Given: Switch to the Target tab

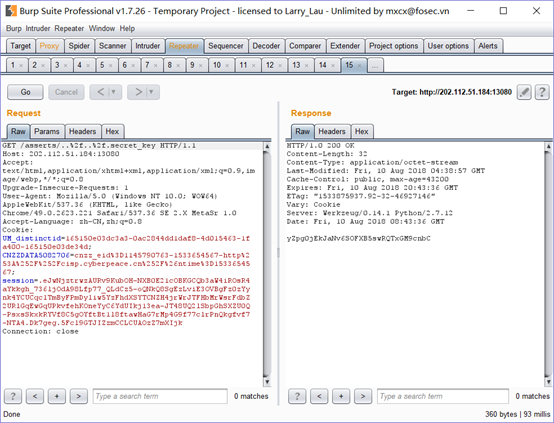Looking at the screenshot, I should pos(20,46).
